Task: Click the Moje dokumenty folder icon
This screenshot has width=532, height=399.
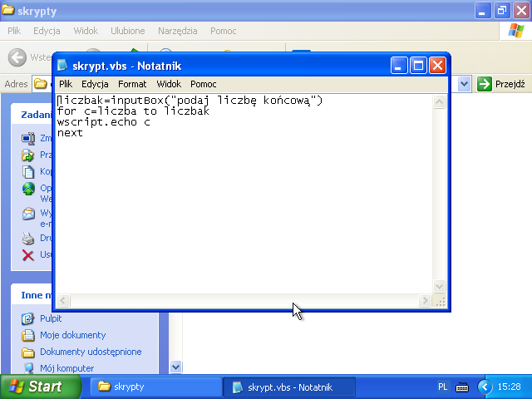Action: point(27,335)
